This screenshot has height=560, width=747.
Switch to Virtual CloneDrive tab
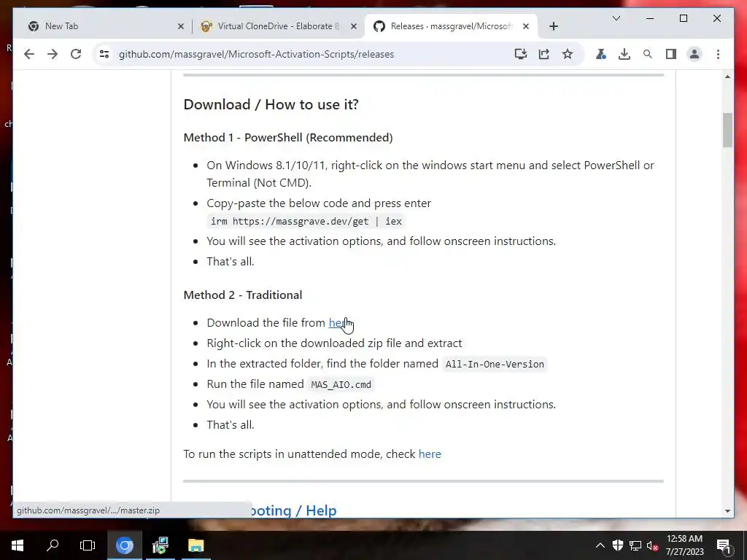coord(279,26)
